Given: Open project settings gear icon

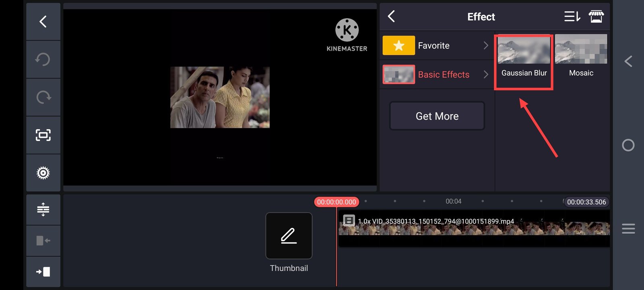Looking at the screenshot, I should click(43, 173).
